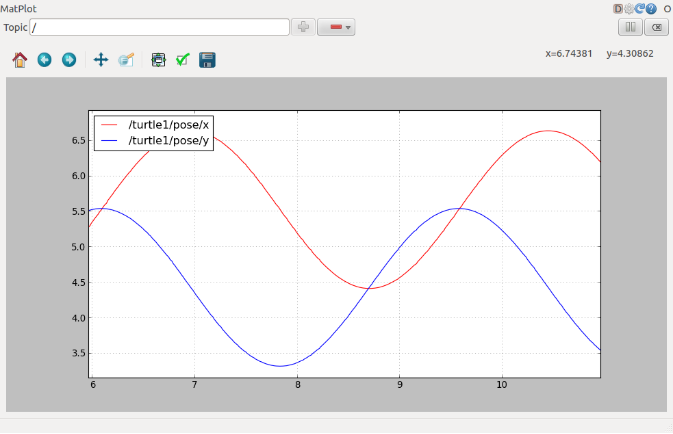
Task: Reload the plugin with blue arrow
Action: pyautogui.click(x=640, y=9)
